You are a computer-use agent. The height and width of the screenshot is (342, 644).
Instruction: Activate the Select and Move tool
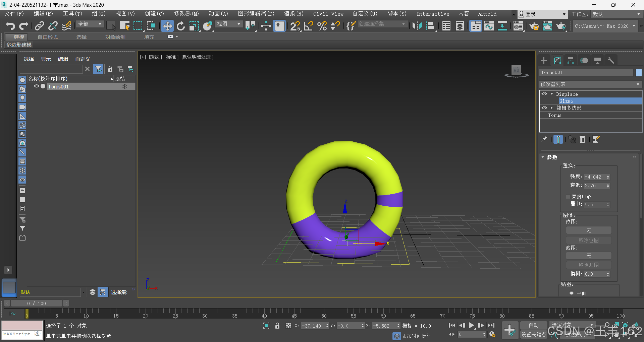point(167,26)
